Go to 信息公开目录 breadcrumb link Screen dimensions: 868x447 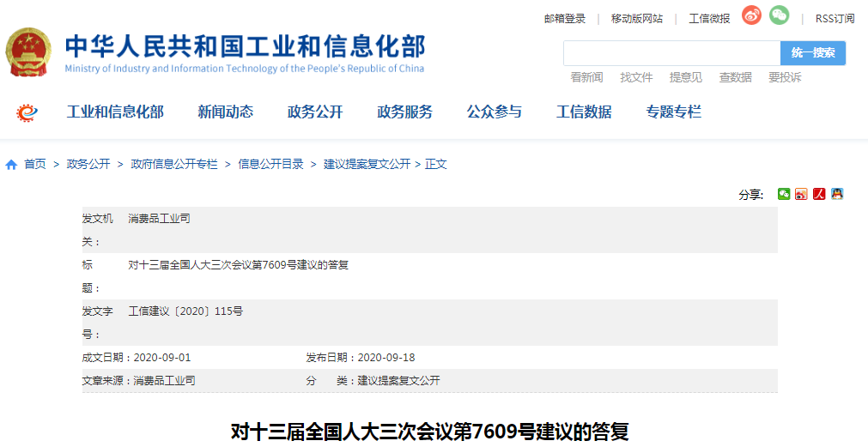(x=270, y=165)
